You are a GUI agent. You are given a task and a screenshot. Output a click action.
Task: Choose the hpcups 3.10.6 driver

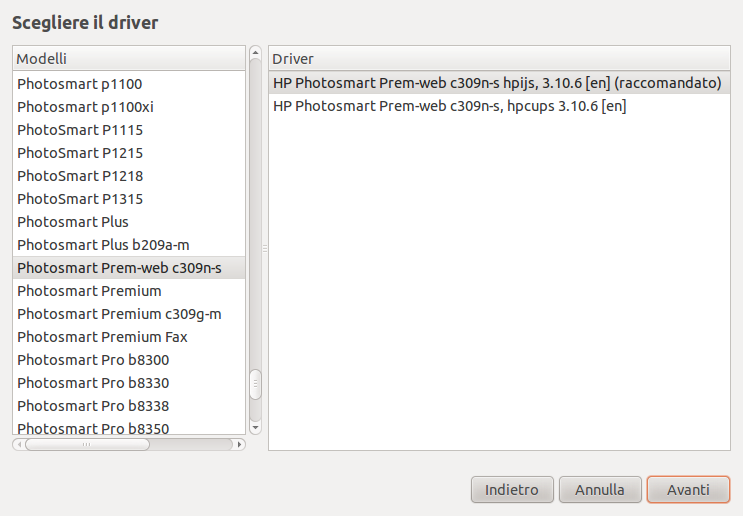[499, 106]
